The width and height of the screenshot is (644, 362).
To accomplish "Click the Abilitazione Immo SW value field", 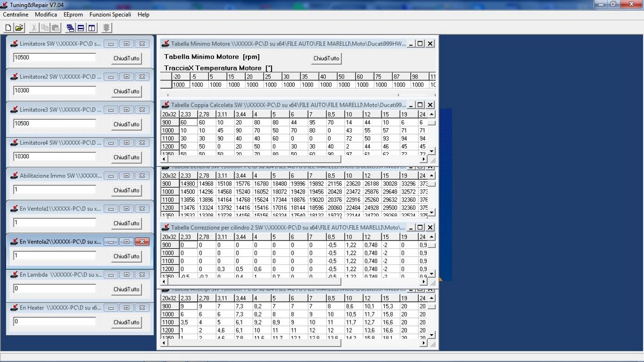I will (x=54, y=190).
